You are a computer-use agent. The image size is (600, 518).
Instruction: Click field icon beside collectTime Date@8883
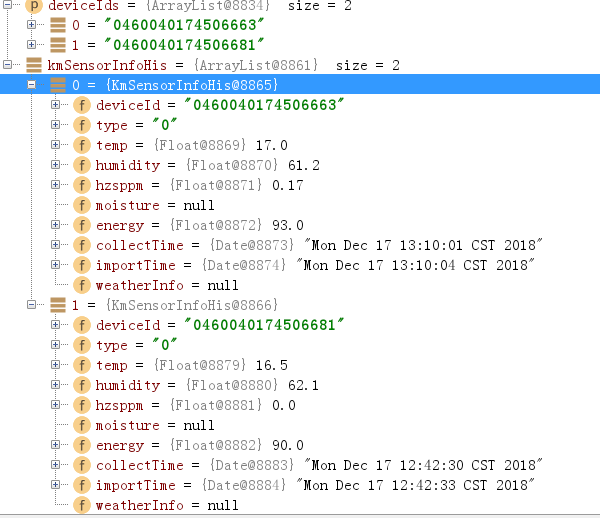(x=82, y=465)
